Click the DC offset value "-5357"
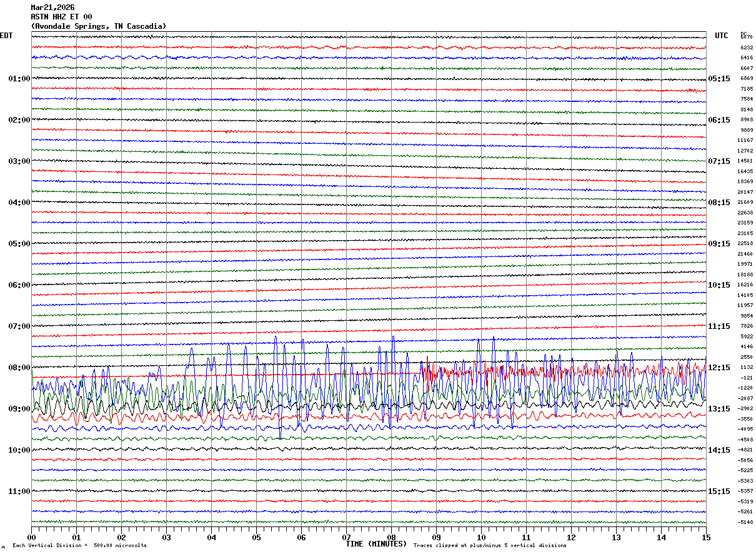The height and width of the screenshot is (554, 756). click(745, 491)
